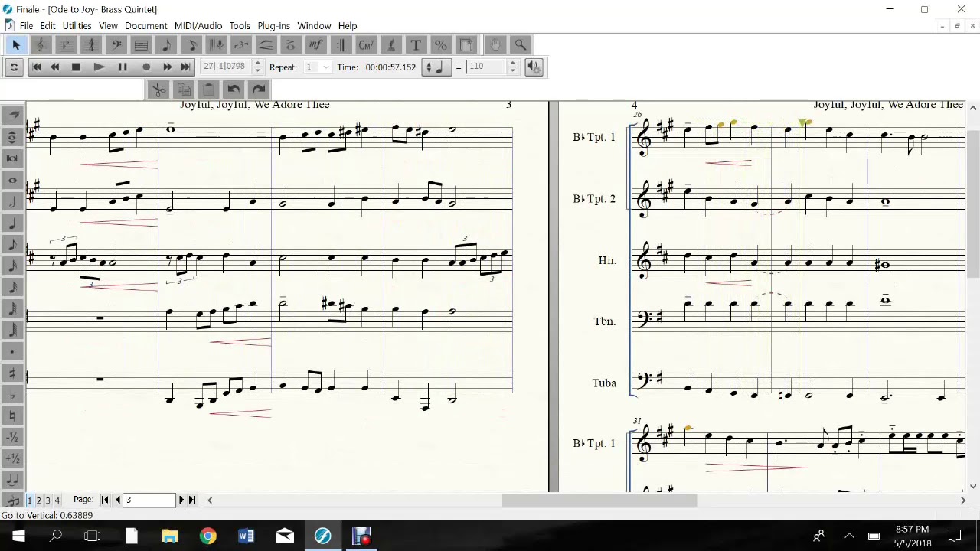
Task: Select the Smart Shape slur tool
Action: pos(266,45)
